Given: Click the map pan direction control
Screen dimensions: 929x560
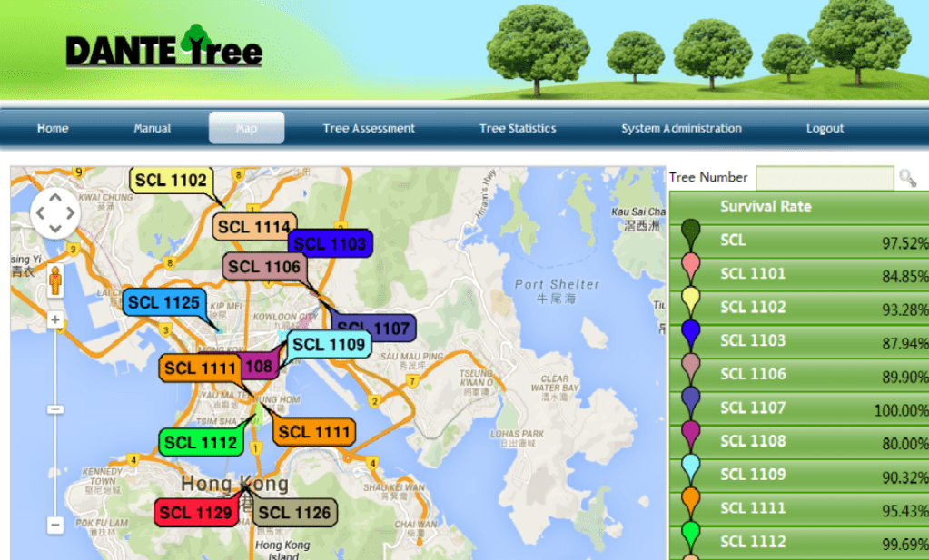Looking at the screenshot, I should (55, 214).
